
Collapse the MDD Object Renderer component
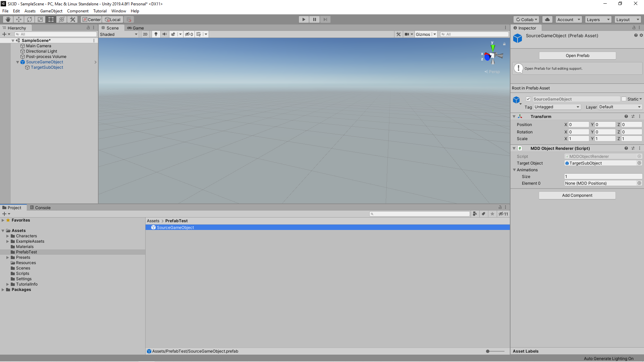(x=514, y=148)
